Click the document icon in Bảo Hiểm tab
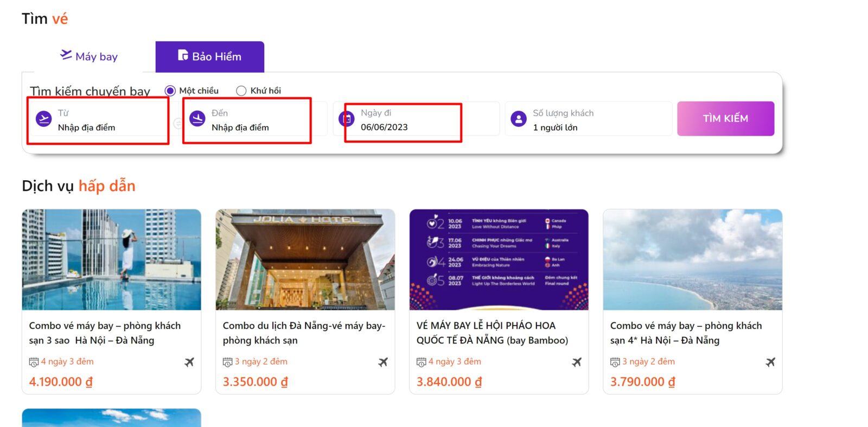 (183, 55)
